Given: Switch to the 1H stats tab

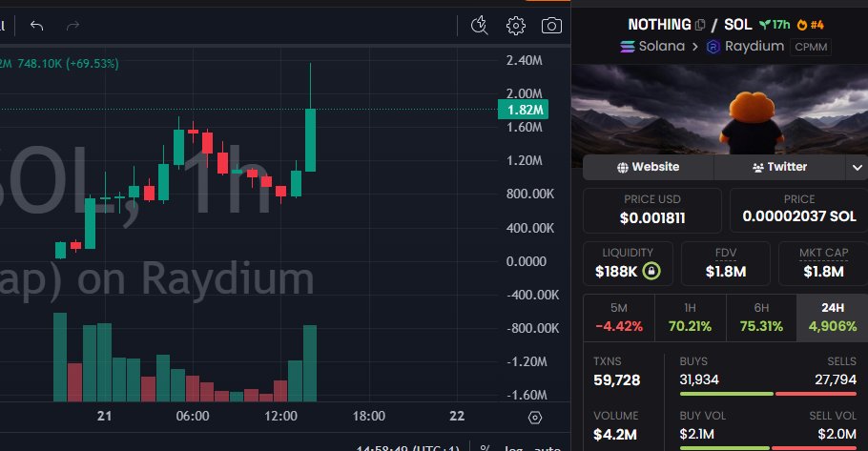Looking at the screenshot, I should coord(689,317).
